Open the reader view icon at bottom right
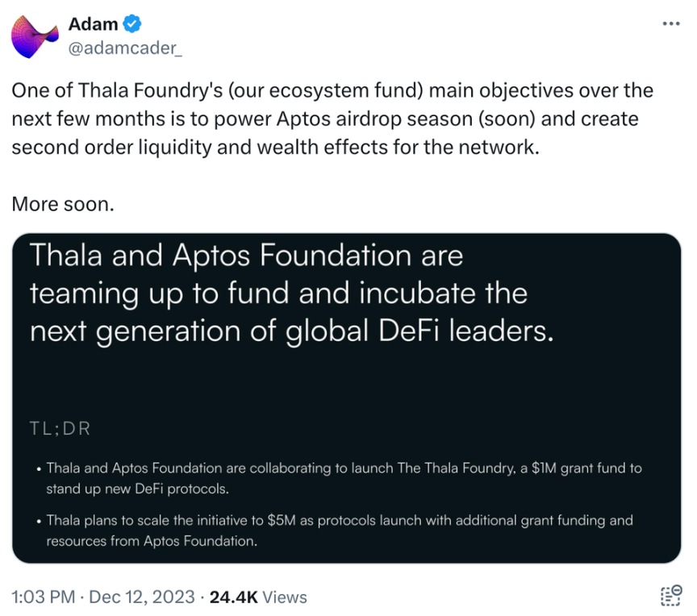 click(x=670, y=596)
